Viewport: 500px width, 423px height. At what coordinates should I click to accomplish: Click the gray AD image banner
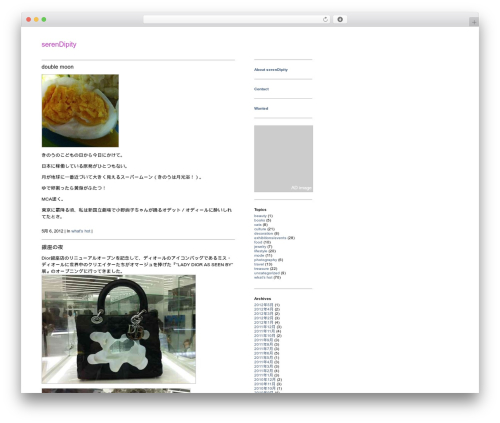(x=283, y=159)
